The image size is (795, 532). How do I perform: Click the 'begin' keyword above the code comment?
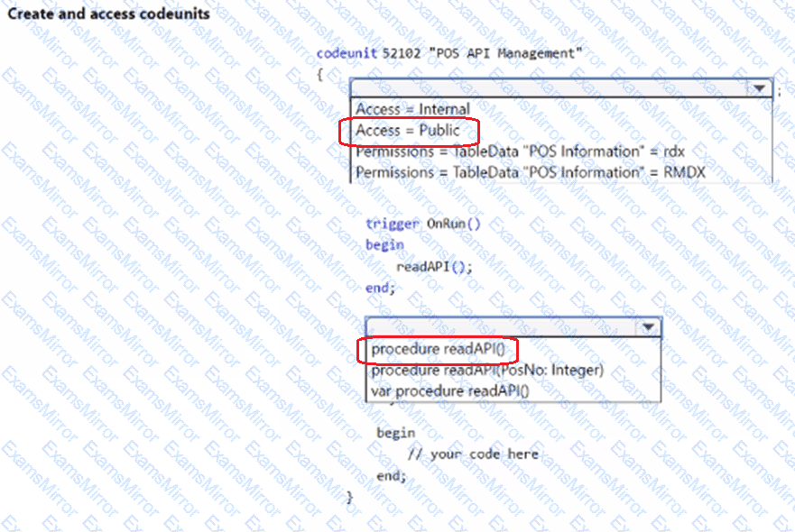pyautogui.click(x=396, y=433)
